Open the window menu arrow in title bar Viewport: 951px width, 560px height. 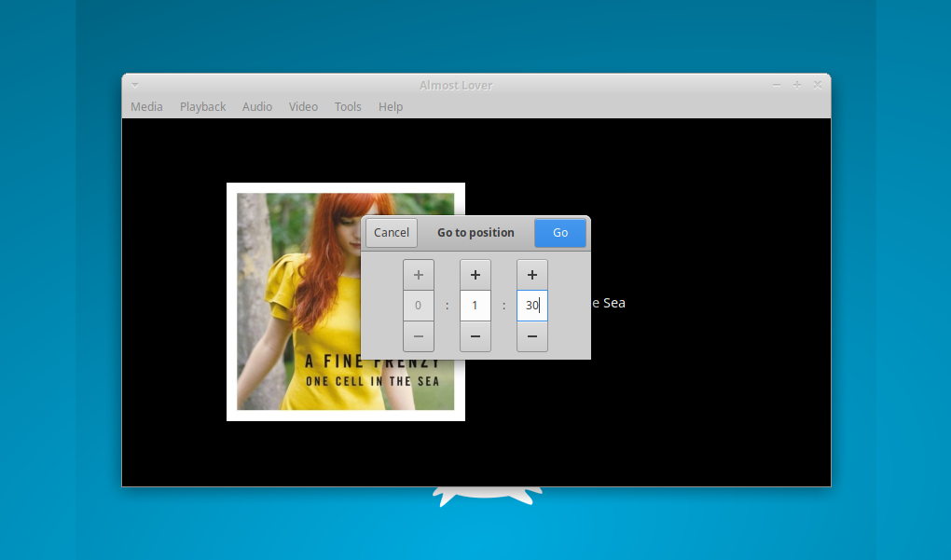134,85
